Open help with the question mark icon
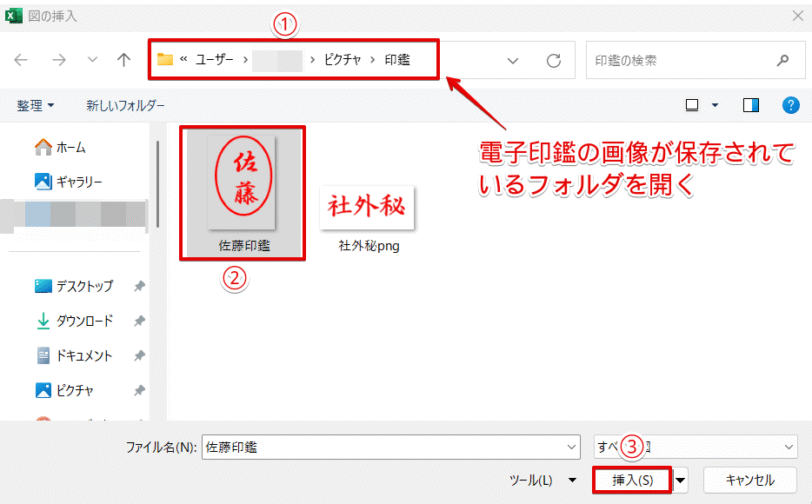 coord(790,105)
